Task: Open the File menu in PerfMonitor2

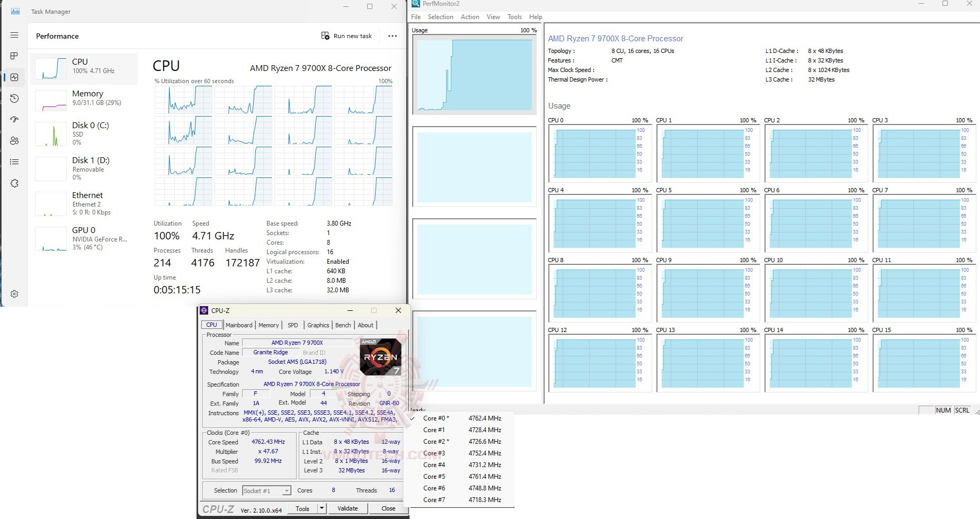Action: pos(416,17)
